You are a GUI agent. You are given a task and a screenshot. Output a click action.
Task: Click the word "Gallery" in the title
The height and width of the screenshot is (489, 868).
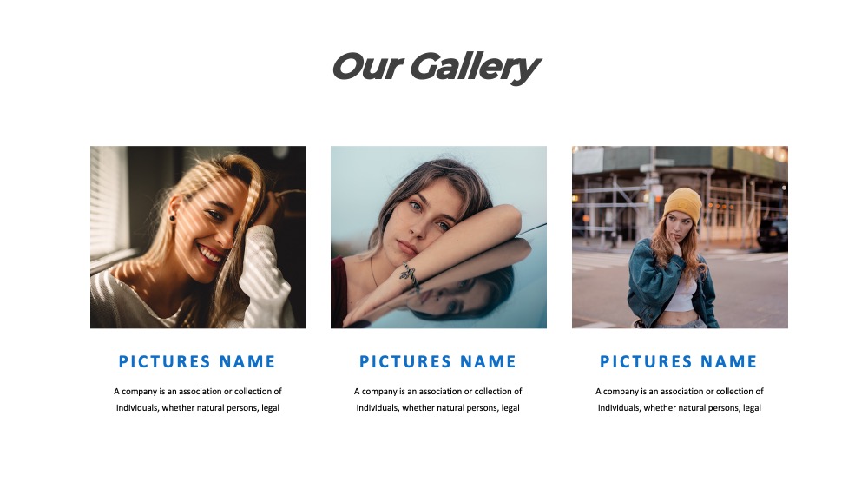click(x=475, y=68)
